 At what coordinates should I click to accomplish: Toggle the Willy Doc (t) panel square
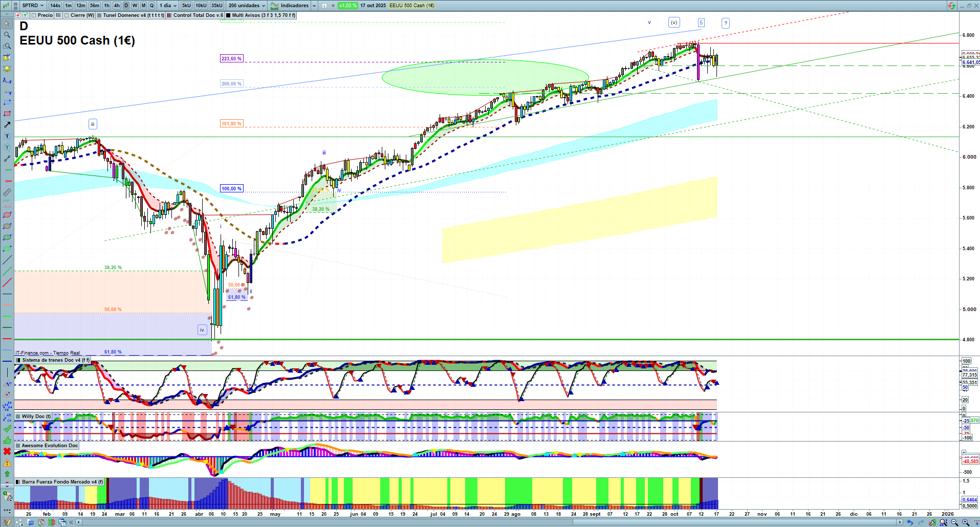18,416
